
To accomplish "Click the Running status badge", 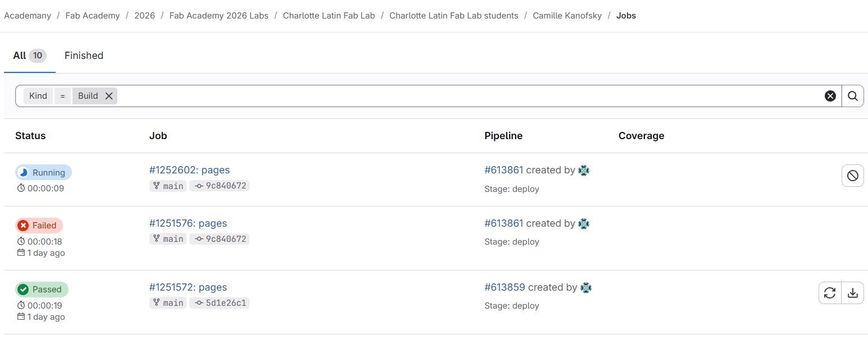I will [x=43, y=173].
